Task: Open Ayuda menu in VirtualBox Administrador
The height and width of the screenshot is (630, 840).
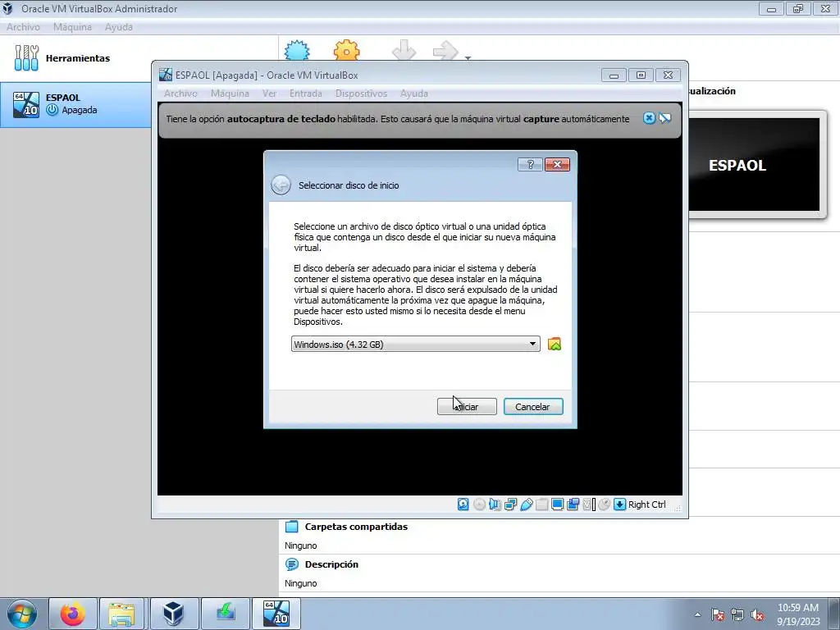Action: [118, 27]
